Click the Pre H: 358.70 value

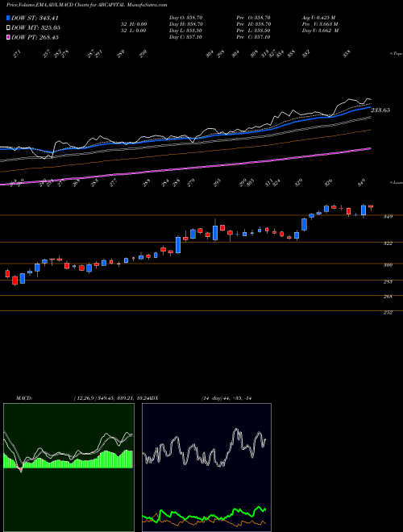pyautogui.click(x=253, y=24)
